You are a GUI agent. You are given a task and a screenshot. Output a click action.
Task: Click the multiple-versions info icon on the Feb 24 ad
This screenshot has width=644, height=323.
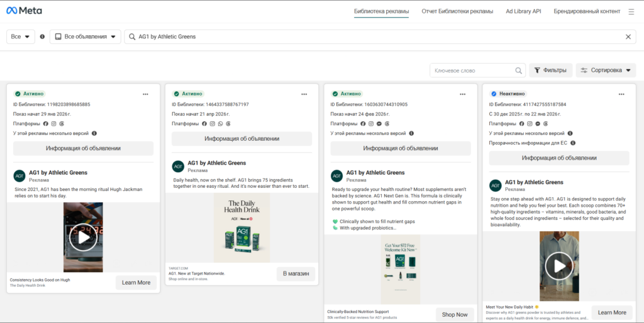click(x=411, y=133)
